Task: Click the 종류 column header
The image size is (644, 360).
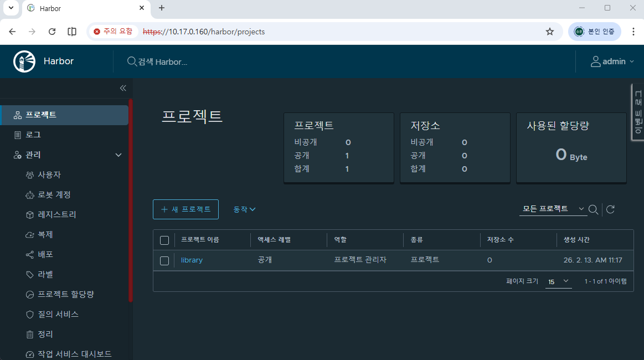Action: (x=416, y=240)
